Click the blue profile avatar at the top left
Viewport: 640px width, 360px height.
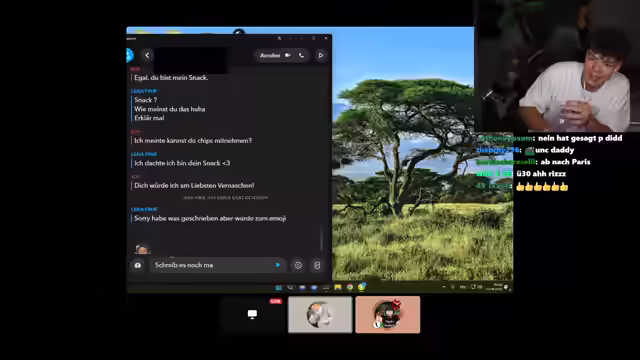[129, 55]
